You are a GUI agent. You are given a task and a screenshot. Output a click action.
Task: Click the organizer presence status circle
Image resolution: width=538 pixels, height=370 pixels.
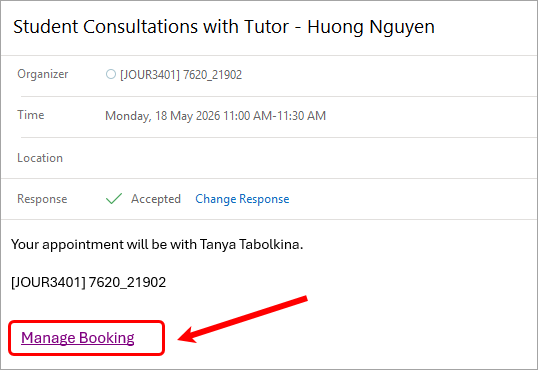tap(111, 74)
